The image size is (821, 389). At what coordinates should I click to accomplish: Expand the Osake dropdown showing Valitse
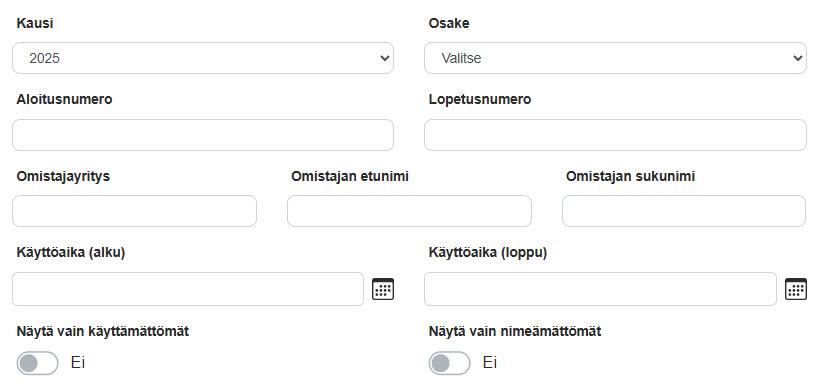[x=615, y=58]
